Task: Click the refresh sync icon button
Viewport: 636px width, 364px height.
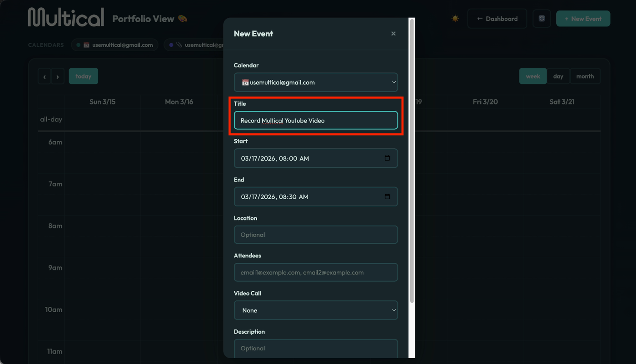Action: (x=542, y=19)
